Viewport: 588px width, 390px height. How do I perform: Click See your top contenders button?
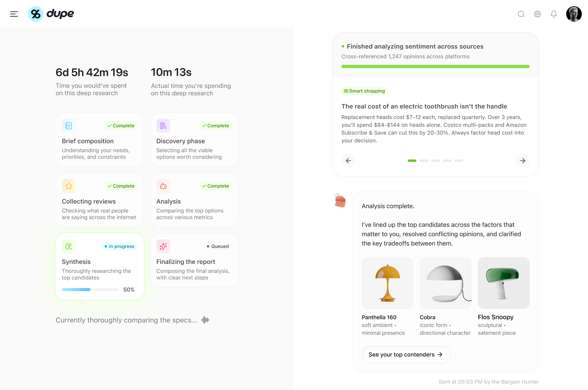406,355
